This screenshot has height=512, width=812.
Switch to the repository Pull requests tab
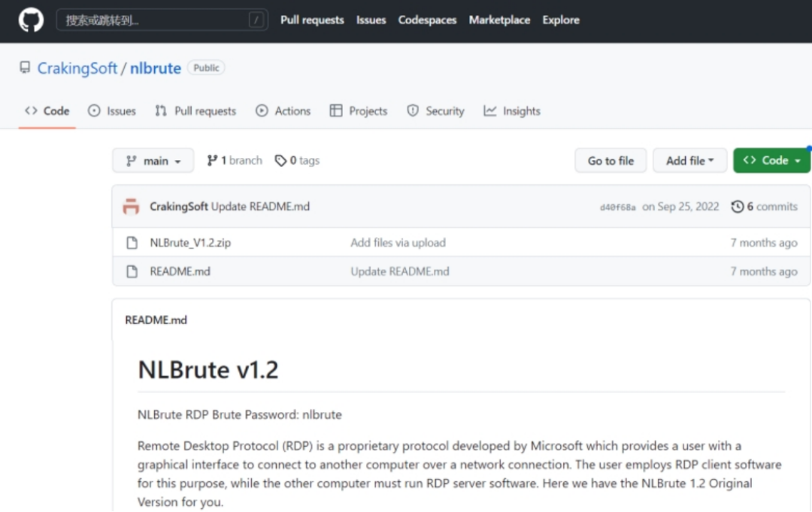195,111
